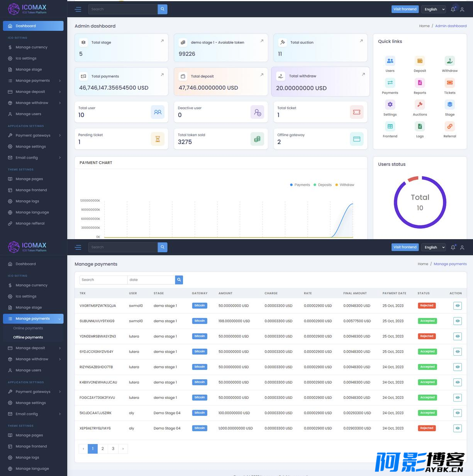Click the eye icon for payment XEP9AETRY6LFIAY6
The height and width of the screenshot is (476, 473).
click(x=458, y=428)
